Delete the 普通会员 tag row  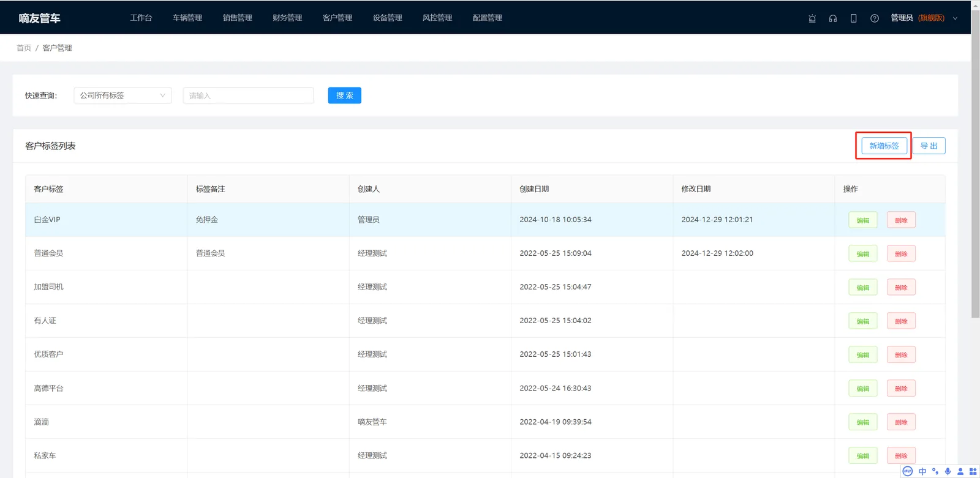901,254
